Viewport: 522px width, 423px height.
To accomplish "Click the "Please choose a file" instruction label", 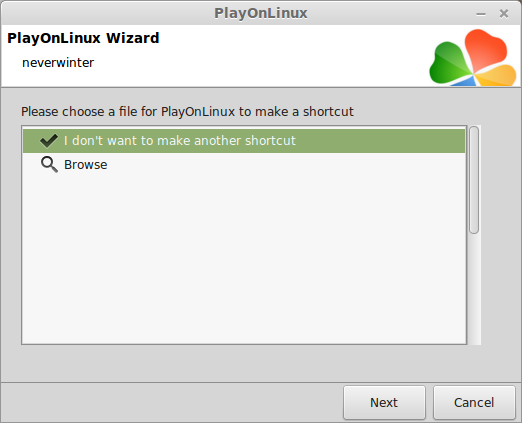I will [x=187, y=112].
